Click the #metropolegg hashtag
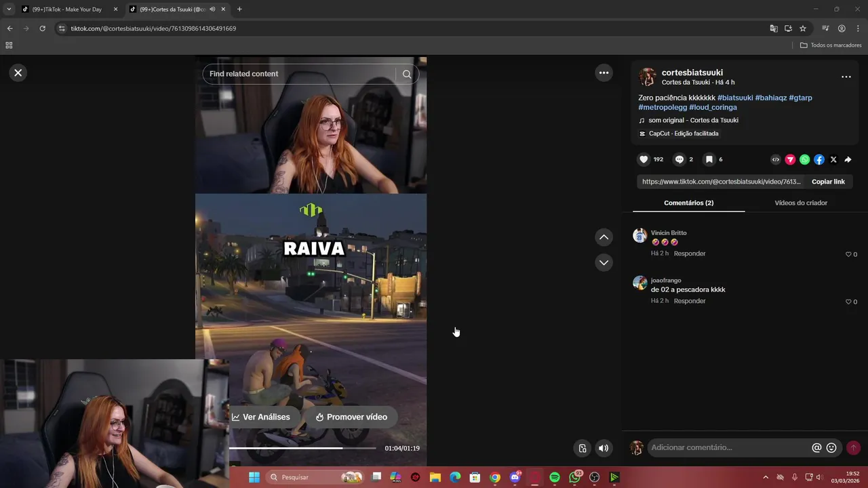868x488 pixels. [663, 107]
